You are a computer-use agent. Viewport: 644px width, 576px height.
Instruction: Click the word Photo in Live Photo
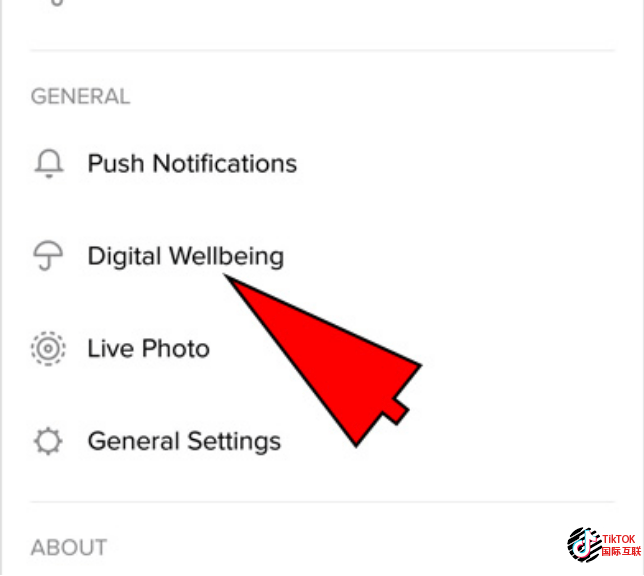coord(176,349)
